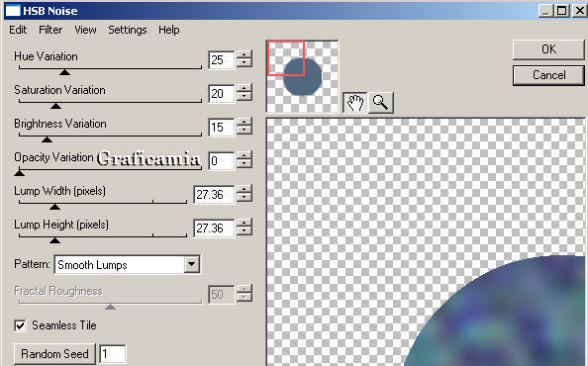Click the OK button
The height and width of the screenshot is (366, 588).
548,49
